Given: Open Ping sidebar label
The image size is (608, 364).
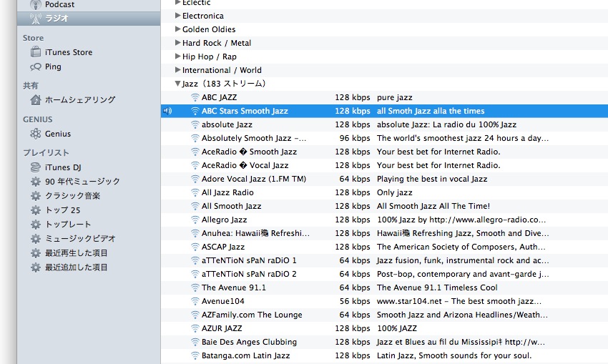Looking at the screenshot, I should coord(53,67).
